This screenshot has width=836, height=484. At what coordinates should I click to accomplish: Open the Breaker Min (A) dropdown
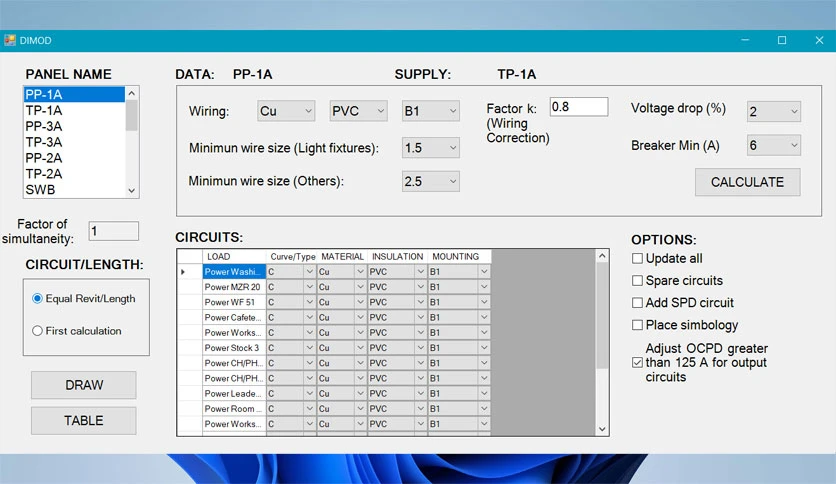coord(774,145)
